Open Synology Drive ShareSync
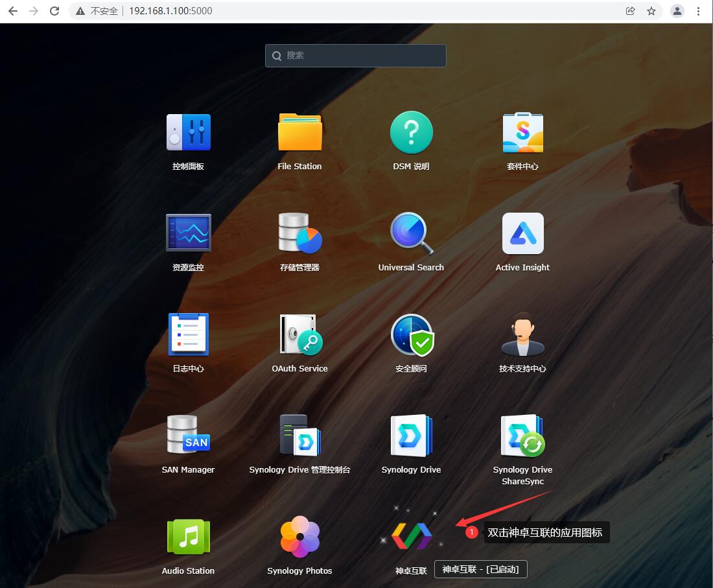713x588 pixels. point(522,435)
